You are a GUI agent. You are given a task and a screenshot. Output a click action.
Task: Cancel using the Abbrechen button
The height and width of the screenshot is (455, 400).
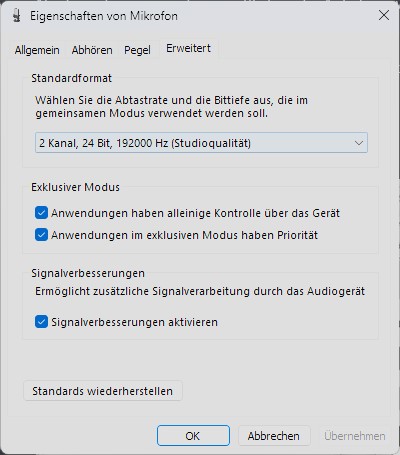[x=274, y=436]
